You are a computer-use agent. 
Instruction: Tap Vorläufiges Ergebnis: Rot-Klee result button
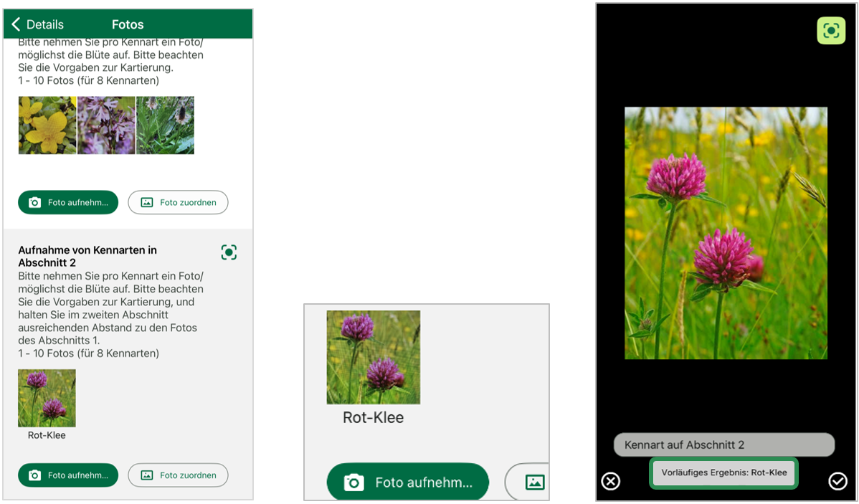pyautogui.click(x=723, y=473)
